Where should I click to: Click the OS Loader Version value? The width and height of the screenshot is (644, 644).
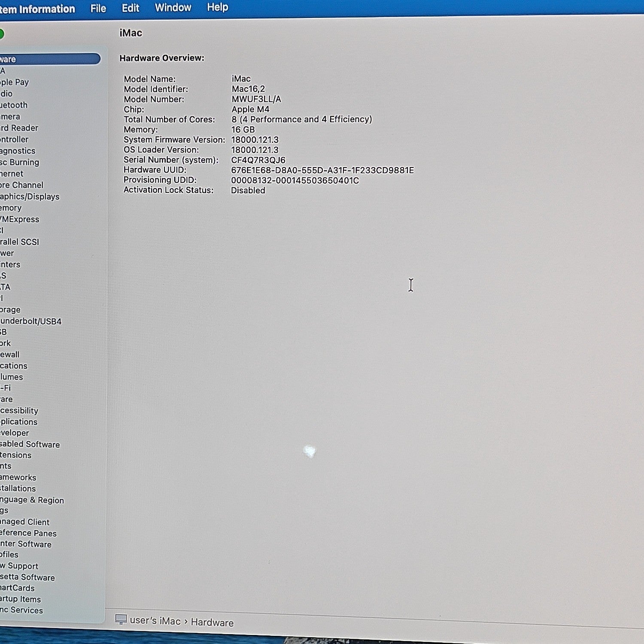(255, 150)
